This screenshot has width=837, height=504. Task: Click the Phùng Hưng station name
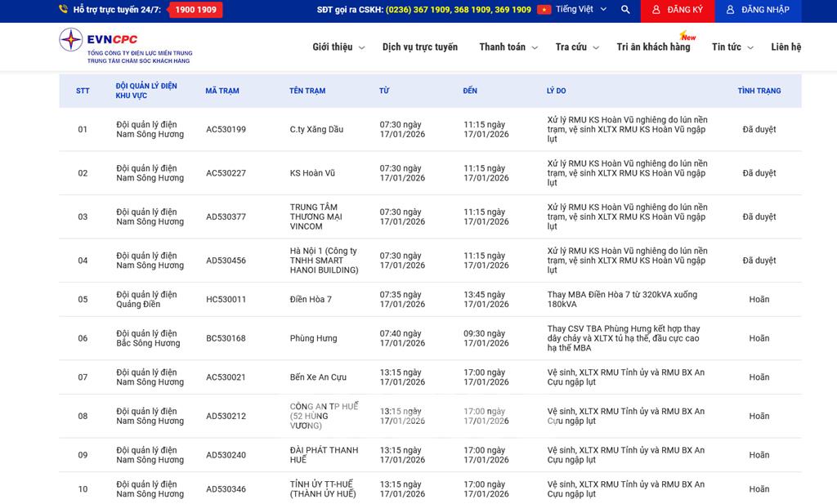coord(313,338)
